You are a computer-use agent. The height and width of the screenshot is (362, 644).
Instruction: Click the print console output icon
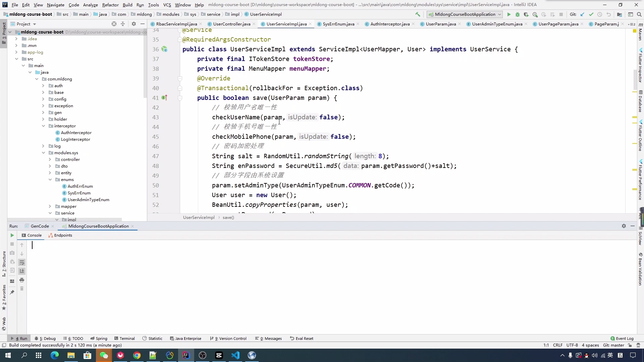click(x=22, y=280)
